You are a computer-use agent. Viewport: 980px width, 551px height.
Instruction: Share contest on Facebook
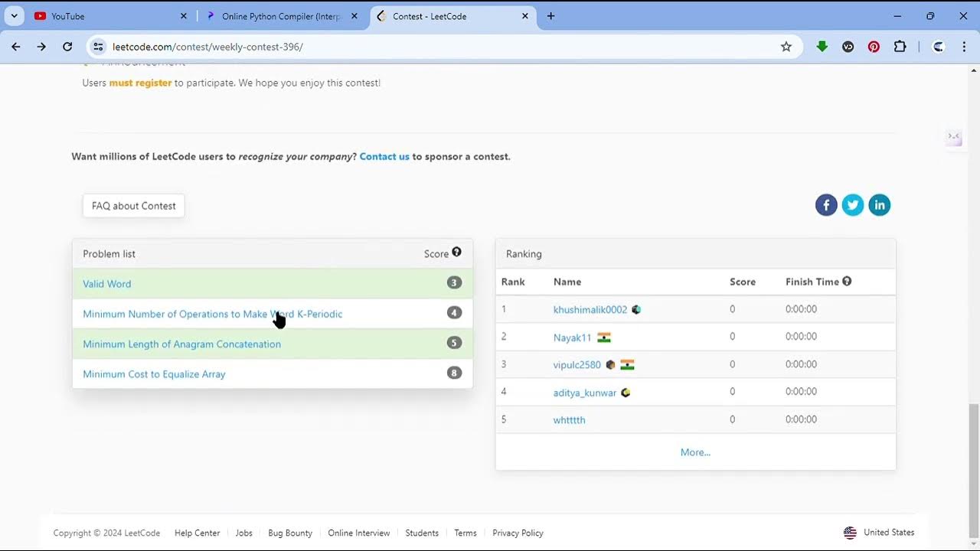(826, 205)
